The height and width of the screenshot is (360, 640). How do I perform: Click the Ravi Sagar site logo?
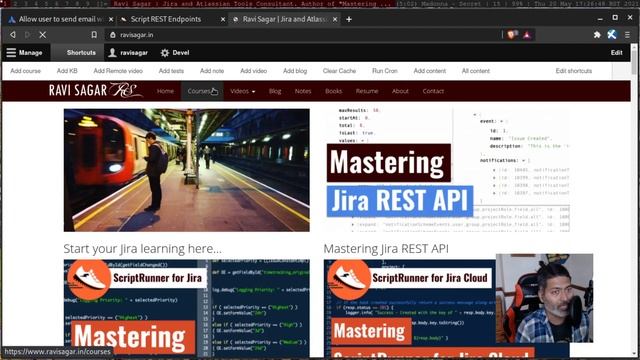pyautogui.click(x=96, y=90)
